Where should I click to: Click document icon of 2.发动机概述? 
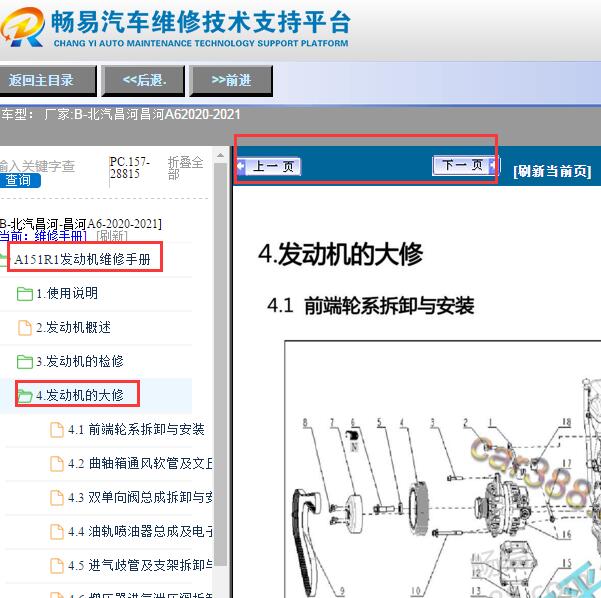[25, 328]
